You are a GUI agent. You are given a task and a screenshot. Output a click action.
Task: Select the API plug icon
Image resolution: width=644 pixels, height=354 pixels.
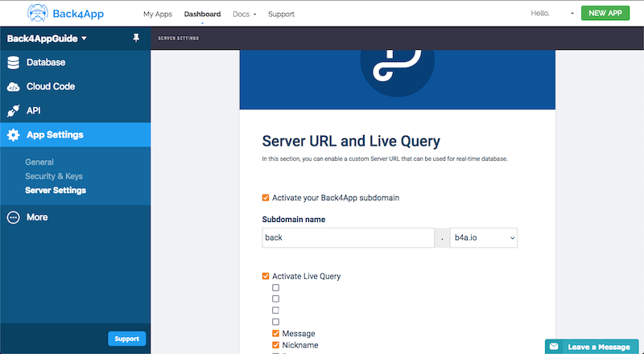pos(13,111)
